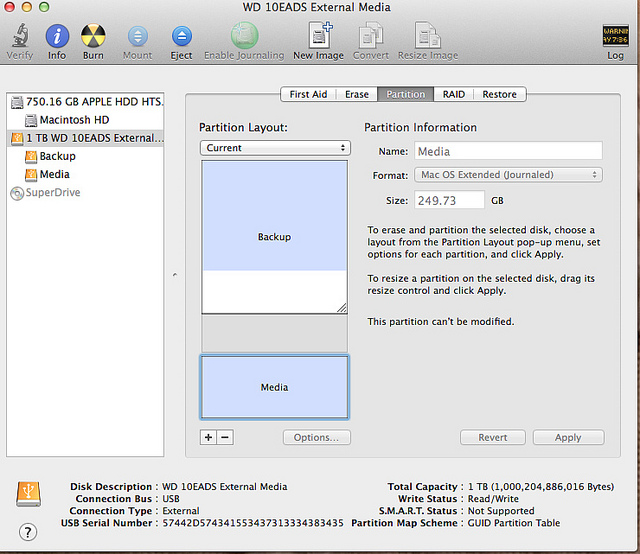Click the Connection Type External value
This screenshot has width=640, height=554.
(x=181, y=511)
